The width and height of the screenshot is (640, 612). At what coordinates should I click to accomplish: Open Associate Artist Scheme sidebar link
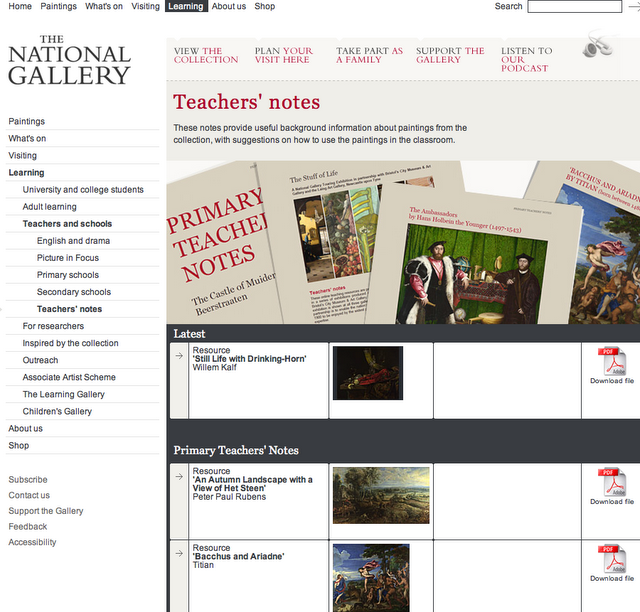[69, 378]
